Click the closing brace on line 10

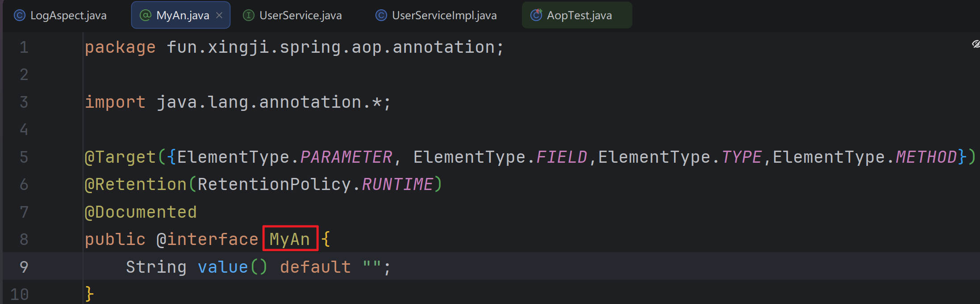point(89,294)
